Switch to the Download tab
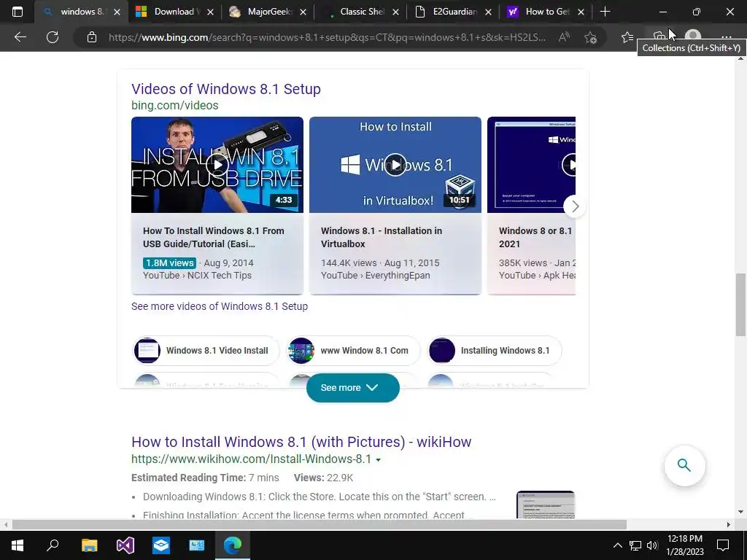This screenshot has width=747, height=560. pos(174,12)
